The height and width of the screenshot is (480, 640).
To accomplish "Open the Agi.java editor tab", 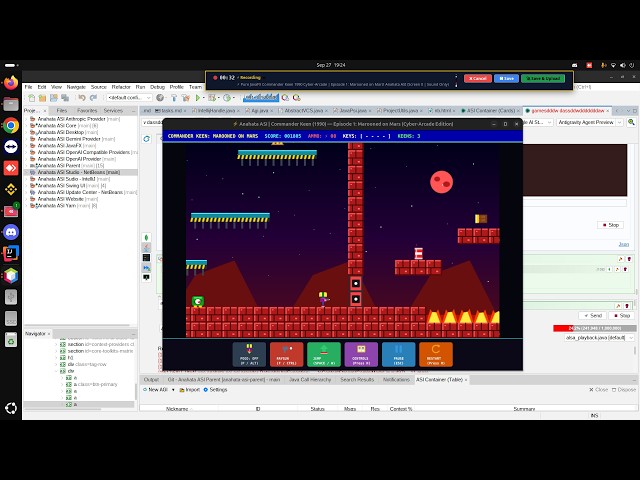I will 260,111.
